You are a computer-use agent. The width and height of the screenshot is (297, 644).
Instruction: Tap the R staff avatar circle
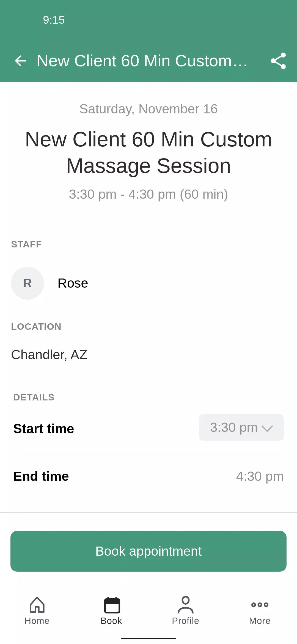(x=28, y=283)
